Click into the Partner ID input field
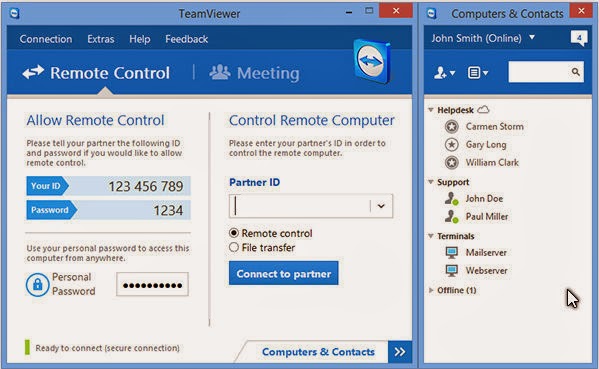 point(300,206)
